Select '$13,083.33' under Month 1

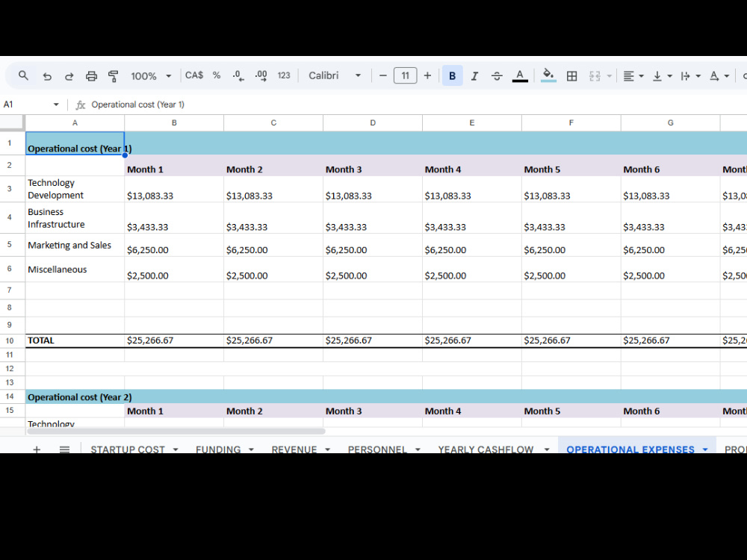point(174,190)
